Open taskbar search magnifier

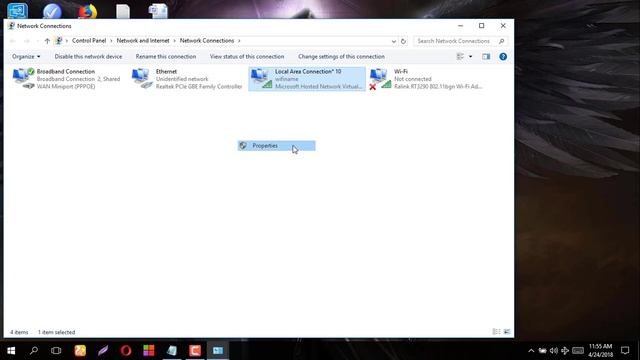[34, 350]
